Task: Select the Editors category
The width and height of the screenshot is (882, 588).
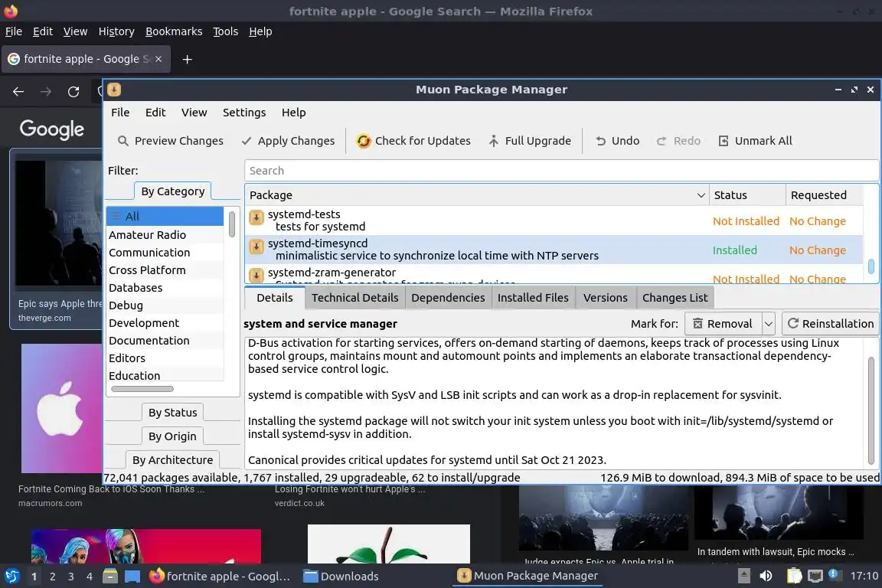Action: pyautogui.click(x=165, y=358)
